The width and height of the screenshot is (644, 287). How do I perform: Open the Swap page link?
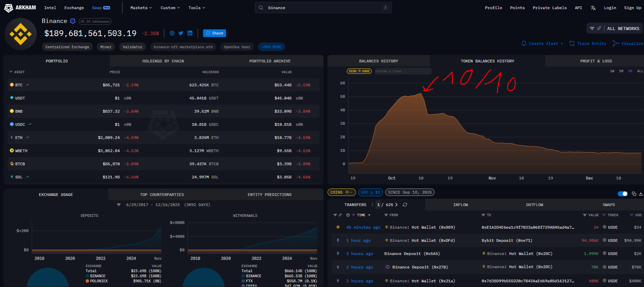(x=101, y=8)
